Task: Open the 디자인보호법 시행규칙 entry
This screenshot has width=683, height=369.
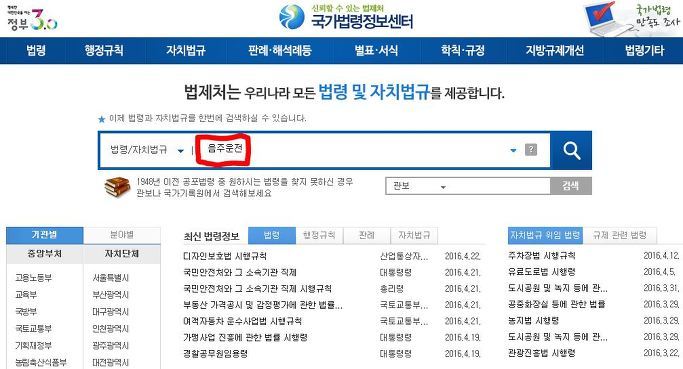Action: tap(225, 256)
